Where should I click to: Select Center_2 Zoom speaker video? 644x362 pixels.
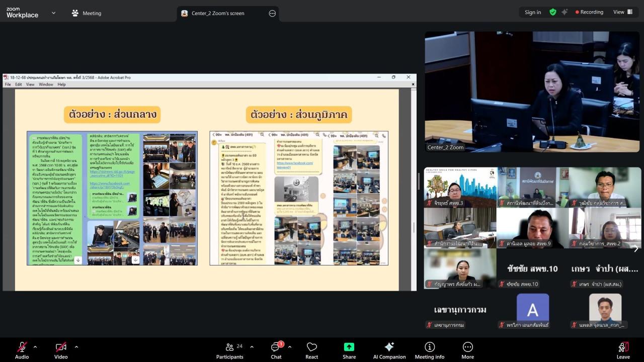point(533,92)
